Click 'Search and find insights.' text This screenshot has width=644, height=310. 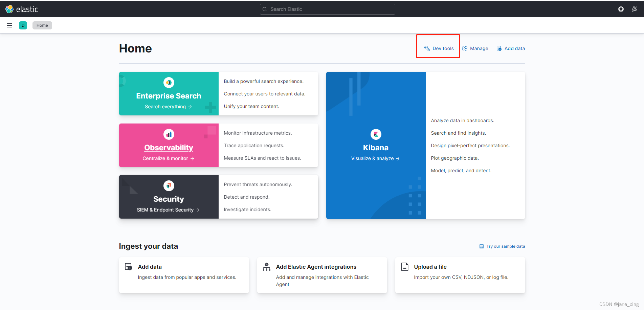pyautogui.click(x=459, y=133)
